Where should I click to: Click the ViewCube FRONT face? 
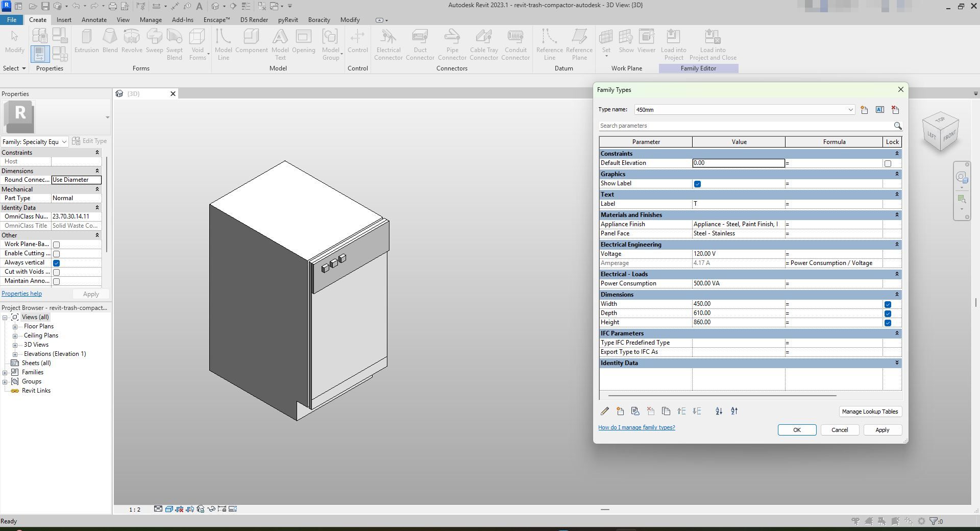pos(949,136)
